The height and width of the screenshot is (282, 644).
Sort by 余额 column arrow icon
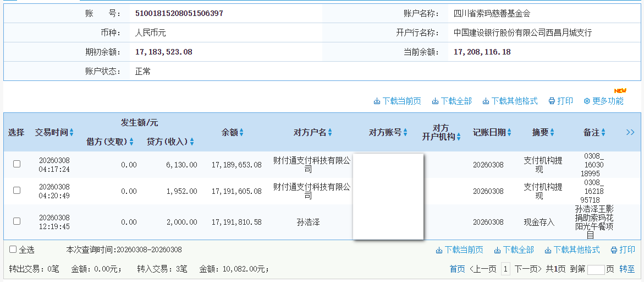(x=241, y=133)
